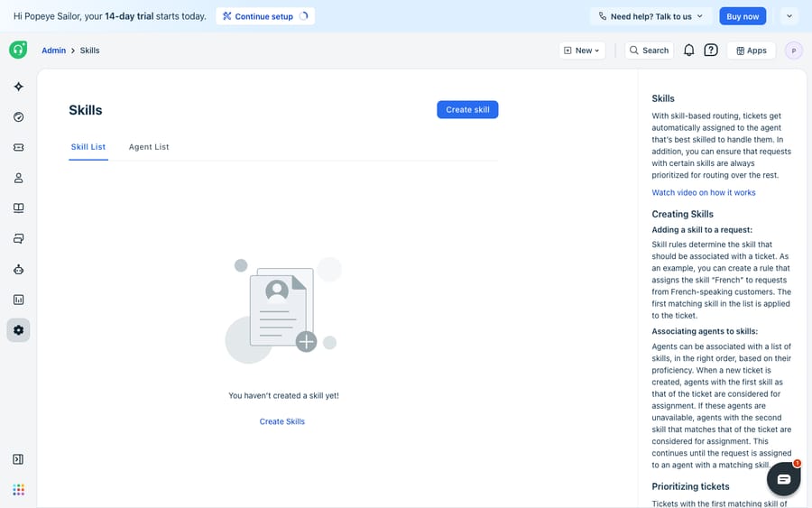Open the bot icon in sidebar

pos(19,269)
